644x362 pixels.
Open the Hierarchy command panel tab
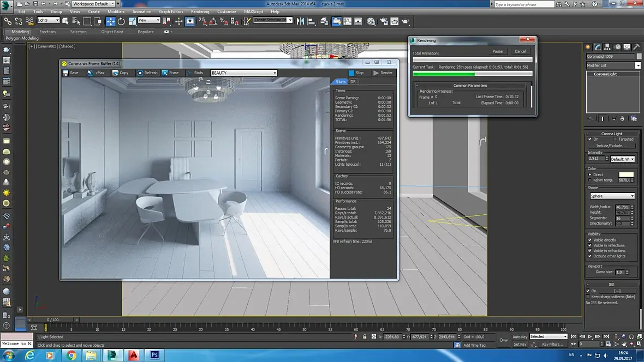(x=607, y=47)
